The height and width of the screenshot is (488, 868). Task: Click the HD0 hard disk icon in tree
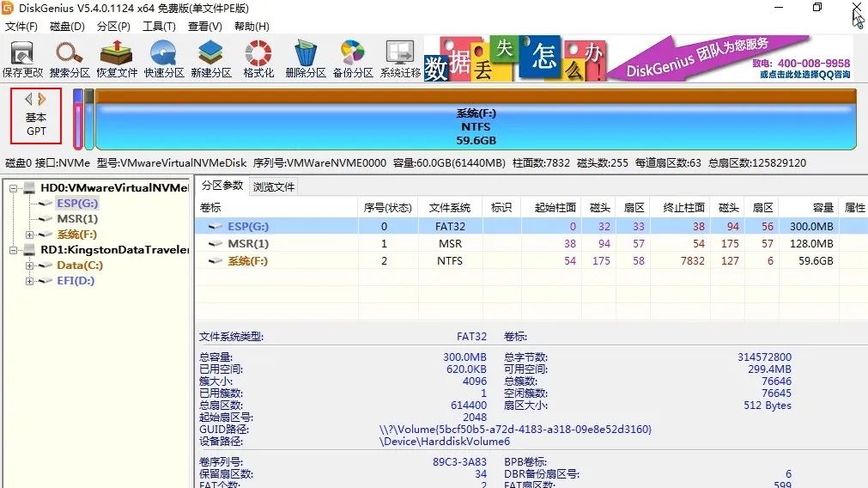29,188
